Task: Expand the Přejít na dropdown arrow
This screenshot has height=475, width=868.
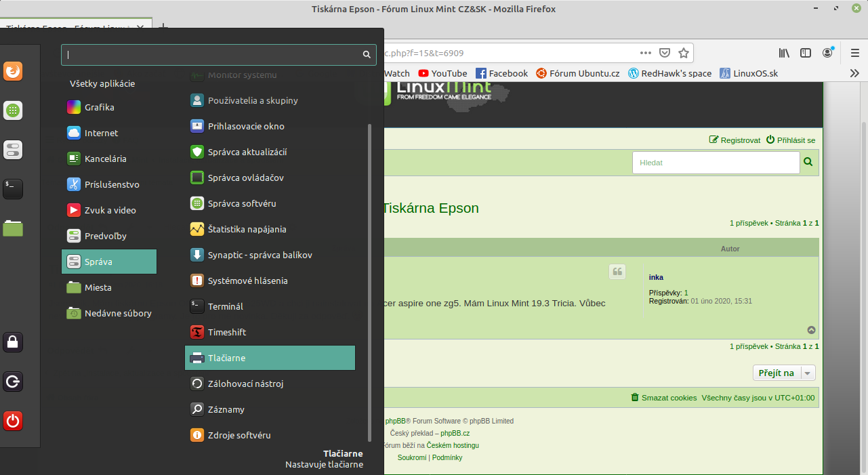Action: click(x=808, y=373)
